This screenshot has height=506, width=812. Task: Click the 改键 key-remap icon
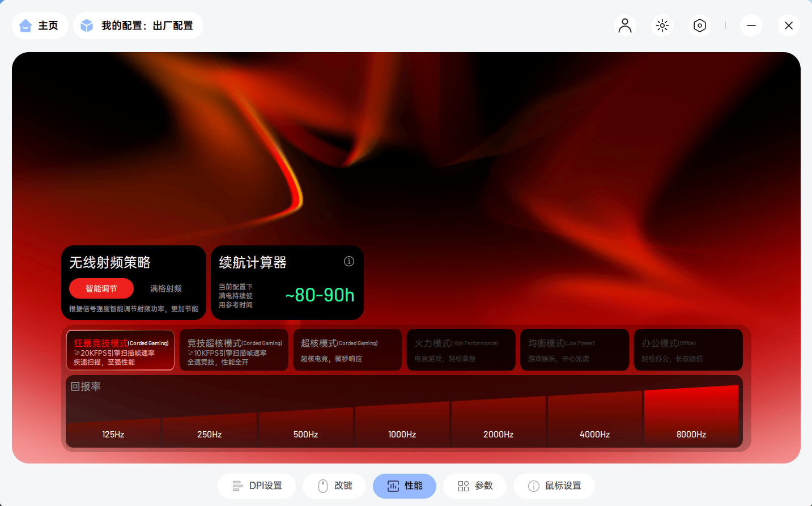(322, 486)
